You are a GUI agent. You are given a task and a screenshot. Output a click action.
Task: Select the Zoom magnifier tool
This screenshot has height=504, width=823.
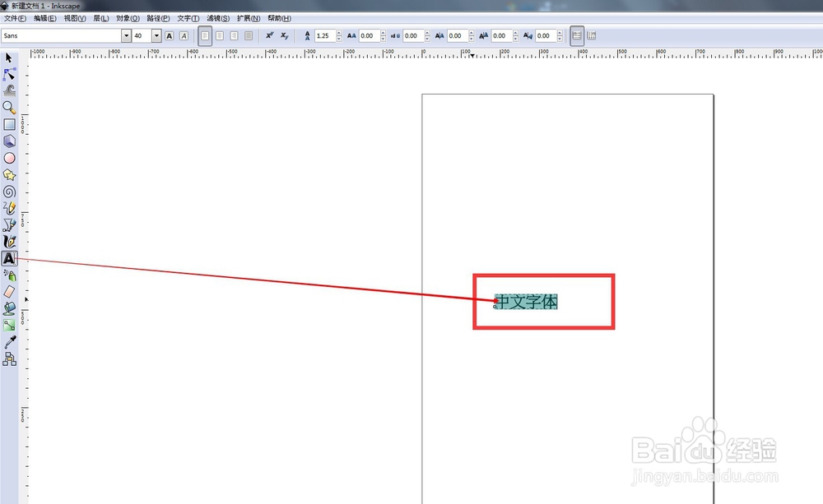(x=9, y=108)
